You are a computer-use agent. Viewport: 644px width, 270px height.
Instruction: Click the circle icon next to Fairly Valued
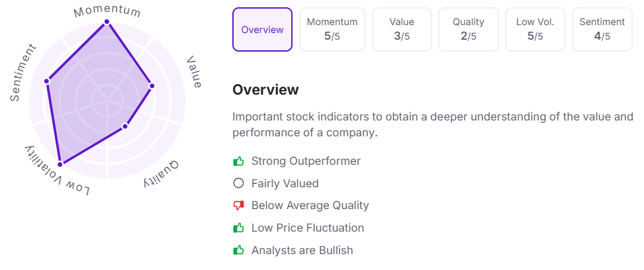coord(239,183)
